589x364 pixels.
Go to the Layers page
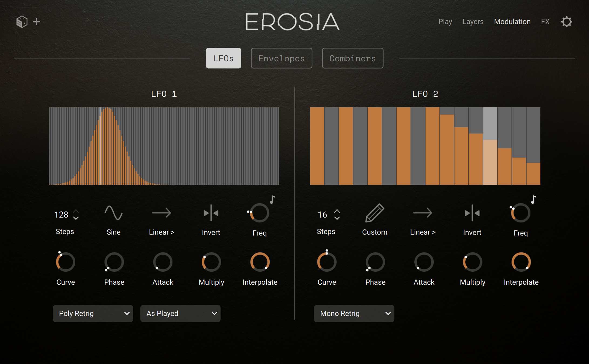[x=473, y=22]
